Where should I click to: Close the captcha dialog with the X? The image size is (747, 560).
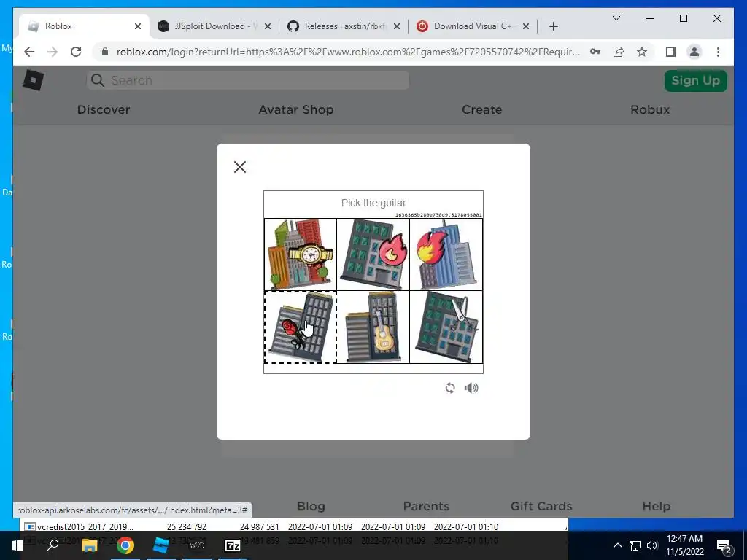click(240, 167)
